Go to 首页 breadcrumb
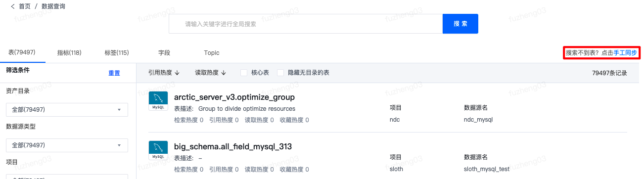 (25, 6)
